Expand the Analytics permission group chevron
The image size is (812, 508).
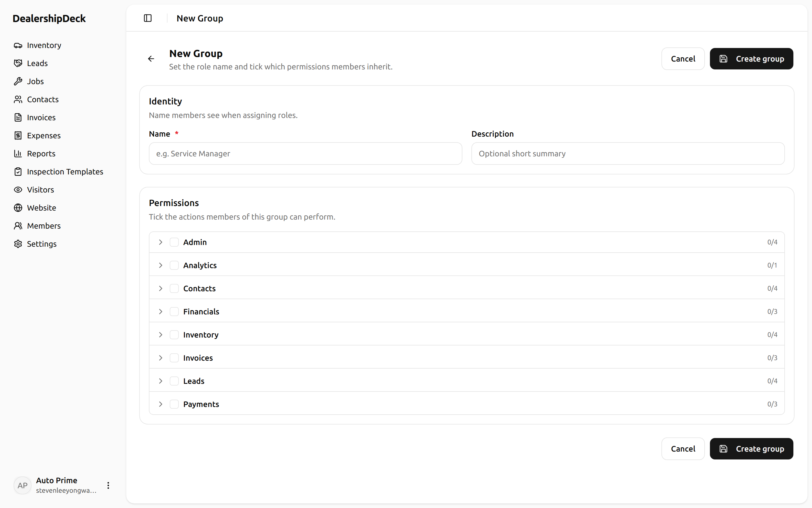[160, 265]
